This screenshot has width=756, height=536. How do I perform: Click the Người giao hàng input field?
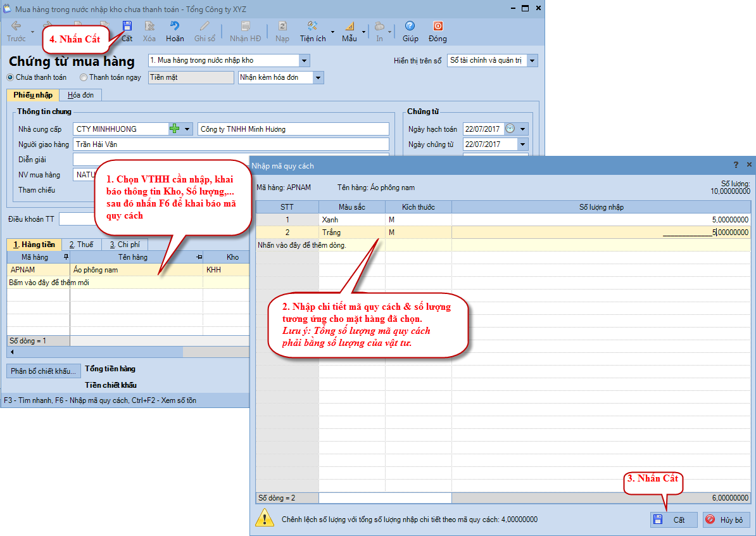[230, 144]
